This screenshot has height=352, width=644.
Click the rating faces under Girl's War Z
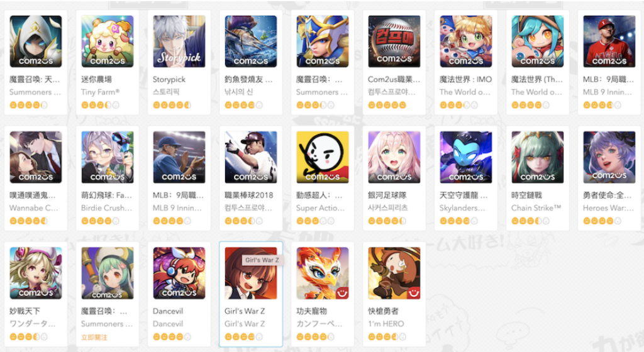pos(243,337)
